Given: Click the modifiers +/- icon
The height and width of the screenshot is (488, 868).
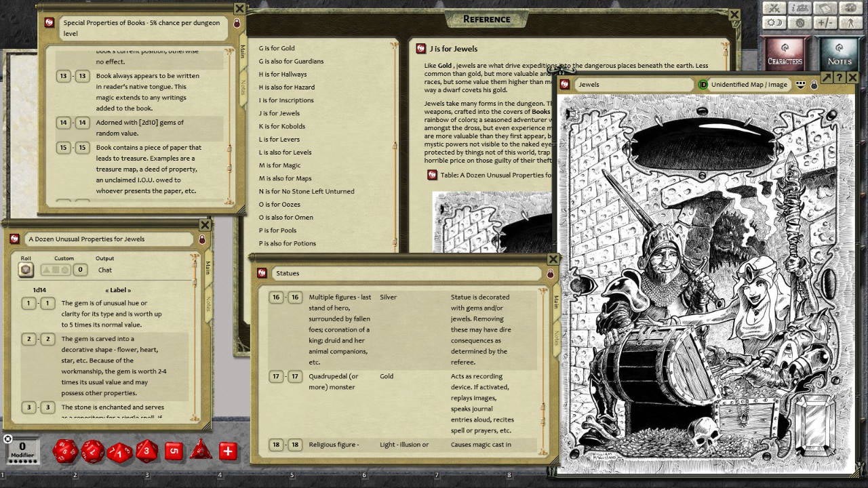Looking at the screenshot, I should coord(825,23).
